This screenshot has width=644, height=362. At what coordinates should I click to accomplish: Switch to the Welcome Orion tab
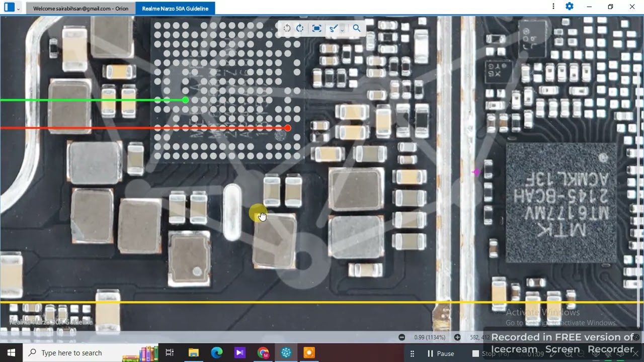(x=80, y=9)
